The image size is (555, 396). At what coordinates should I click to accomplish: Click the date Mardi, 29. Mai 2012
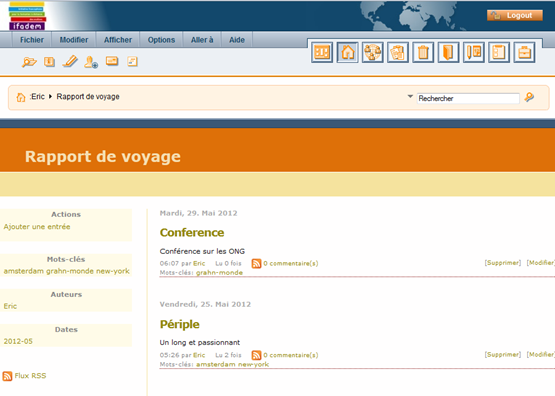(199, 213)
